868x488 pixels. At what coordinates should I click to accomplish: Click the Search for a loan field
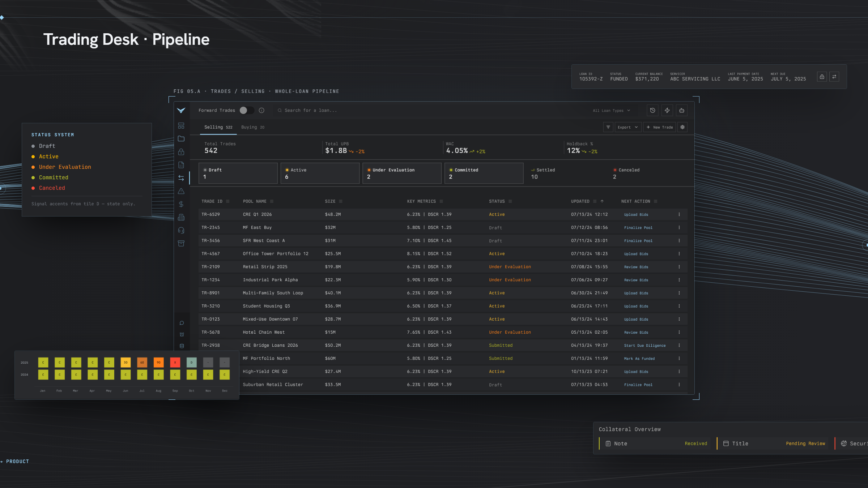click(430, 110)
